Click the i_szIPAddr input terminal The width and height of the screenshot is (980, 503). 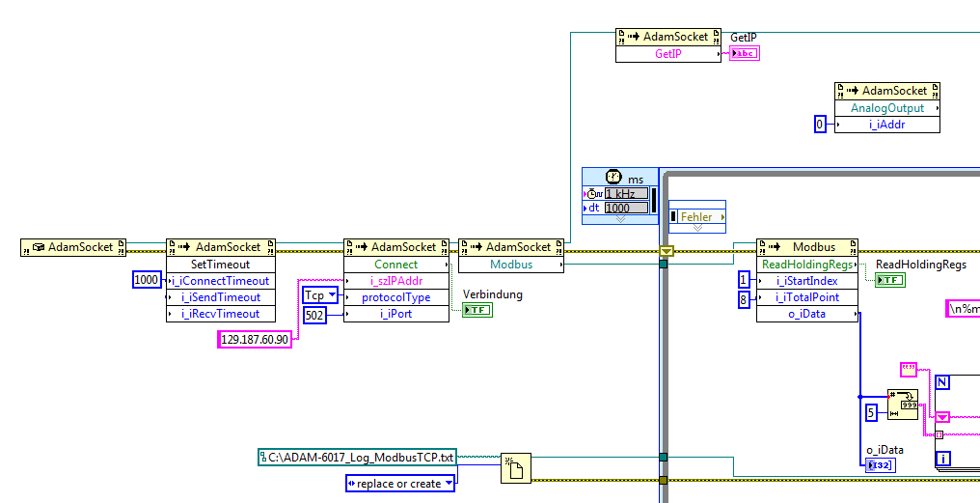click(x=396, y=281)
